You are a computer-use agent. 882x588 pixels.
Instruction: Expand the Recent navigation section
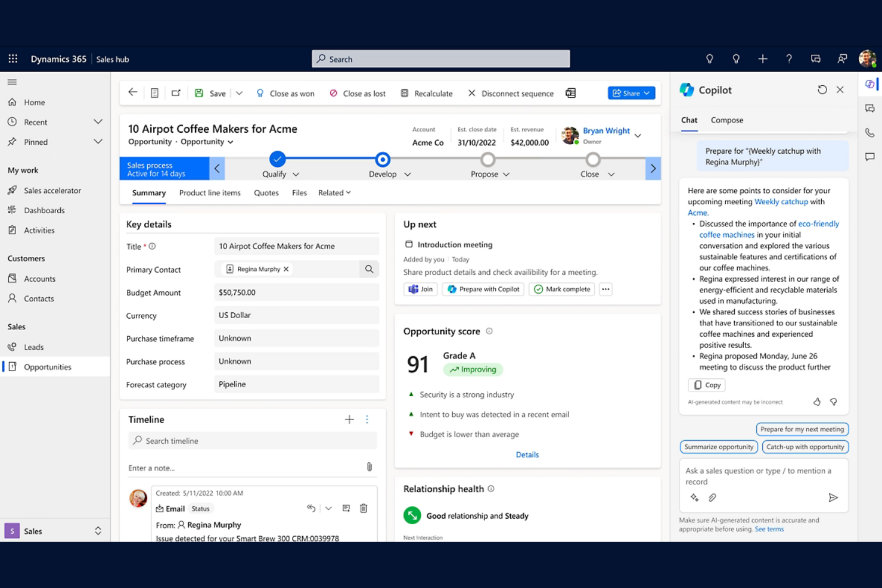98,122
